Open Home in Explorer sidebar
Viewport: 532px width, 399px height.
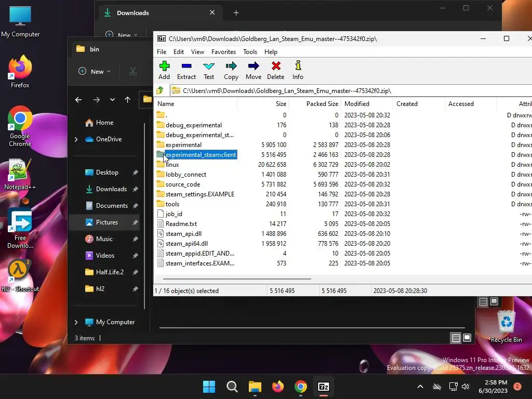104,123
